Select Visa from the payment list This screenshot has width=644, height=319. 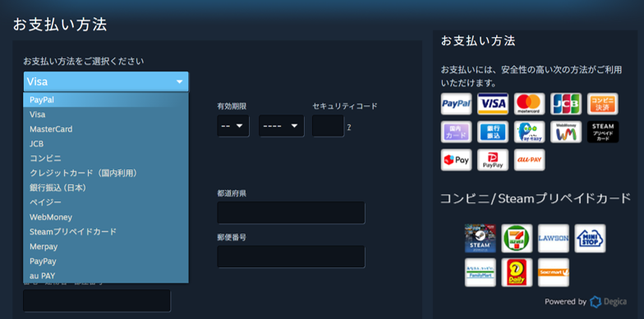tap(106, 115)
